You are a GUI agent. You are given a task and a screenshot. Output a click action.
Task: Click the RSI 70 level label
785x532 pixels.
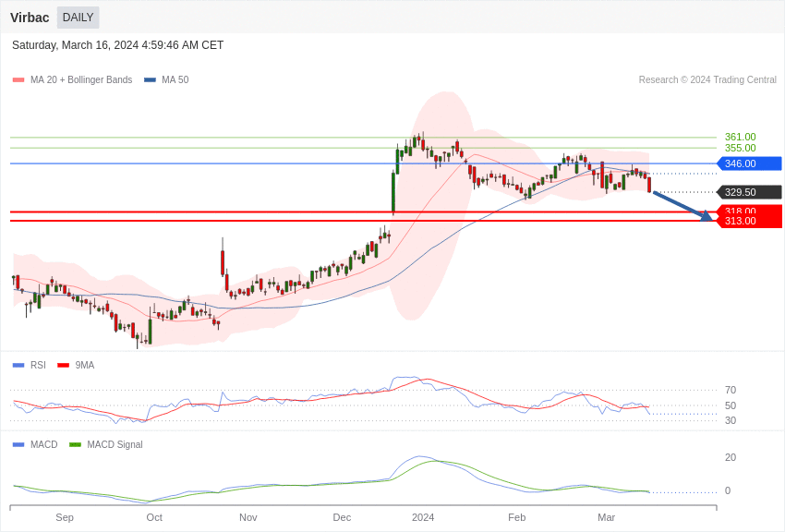click(730, 390)
